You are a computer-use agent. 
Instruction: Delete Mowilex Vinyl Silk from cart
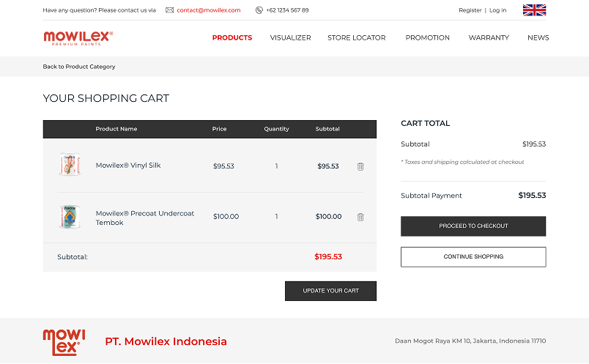click(x=360, y=166)
